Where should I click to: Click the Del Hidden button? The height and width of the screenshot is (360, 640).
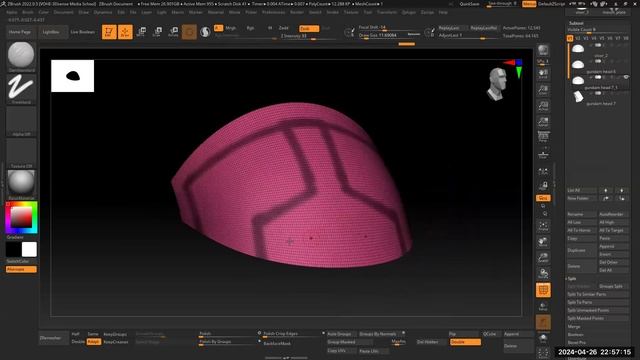(428, 342)
